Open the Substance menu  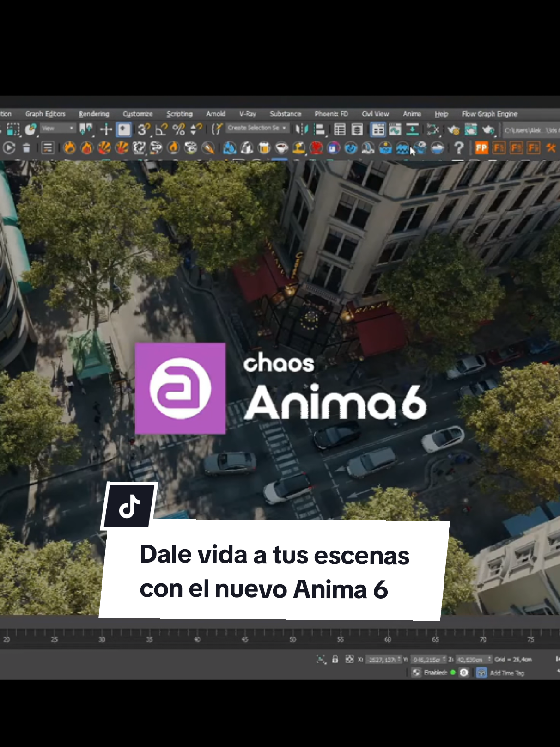pyautogui.click(x=286, y=114)
